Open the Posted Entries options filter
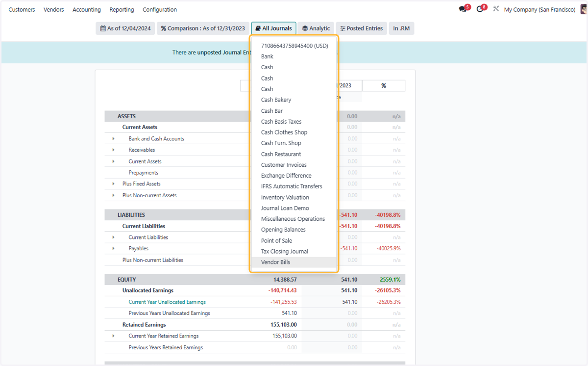The width and height of the screenshot is (588, 366). click(362, 28)
